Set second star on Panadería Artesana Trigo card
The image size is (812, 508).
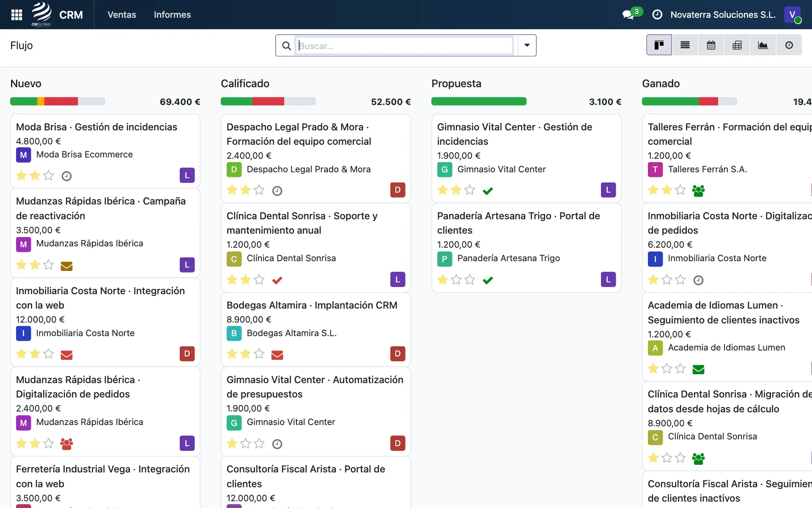[456, 279]
